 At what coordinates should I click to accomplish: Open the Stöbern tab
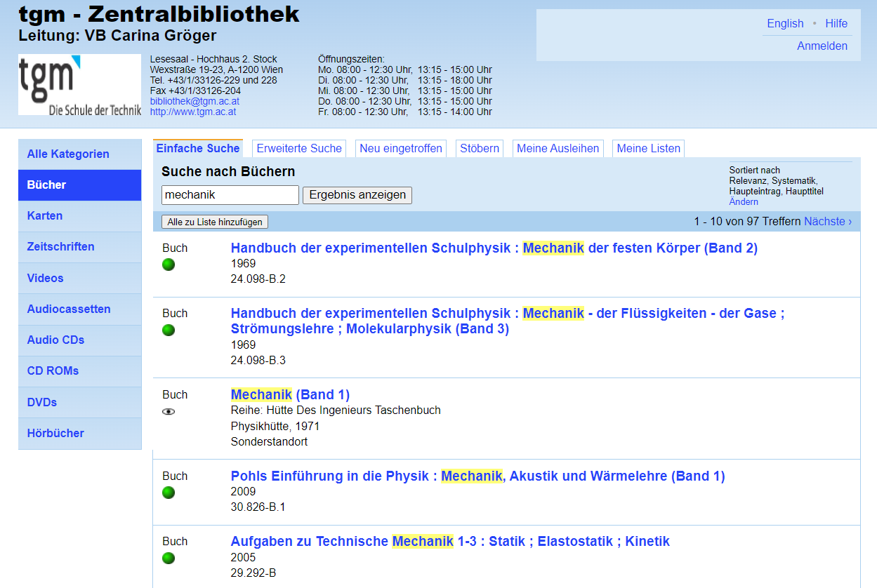coord(480,148)
